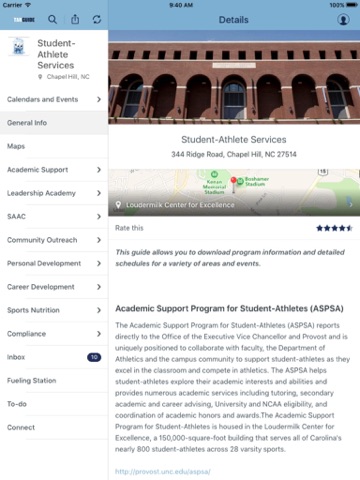Open the Fueling Station item
This screenshot has height=480, width=360.
point(54,380)
